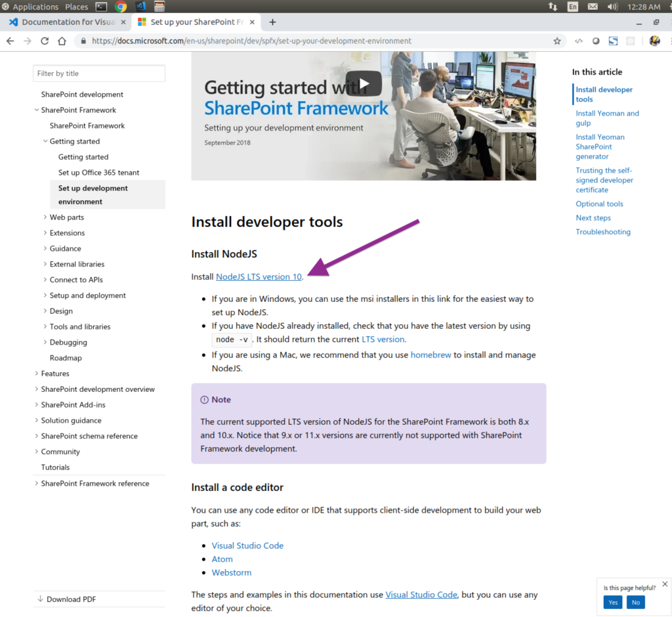672x617 pixels.
Task: Bookmark this page with the star icon
Action: pyautogui.click(x=556, y=41)
